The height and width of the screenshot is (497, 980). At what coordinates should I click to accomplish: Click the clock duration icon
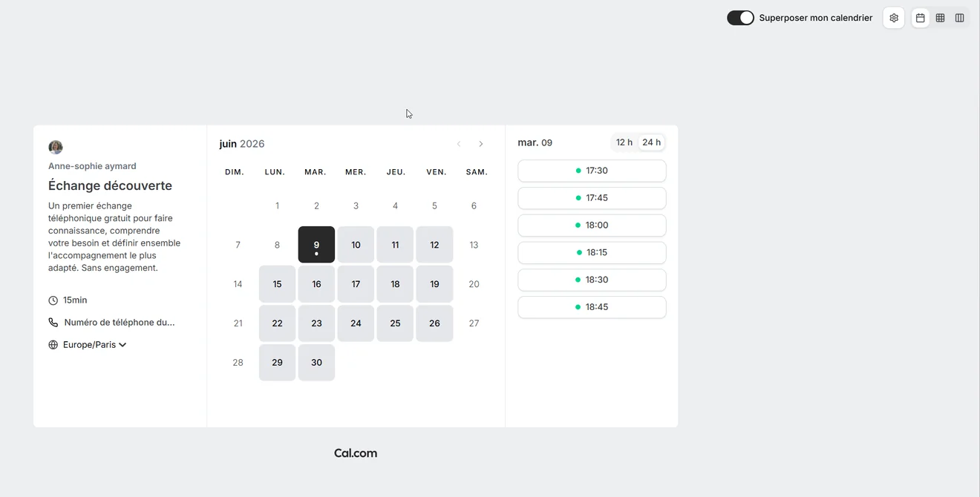point(53,300)
